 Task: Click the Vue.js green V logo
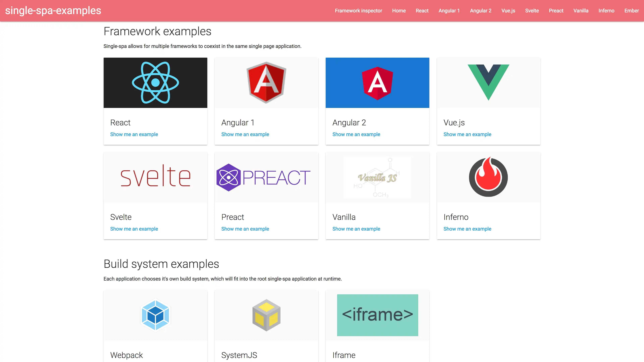488,82
